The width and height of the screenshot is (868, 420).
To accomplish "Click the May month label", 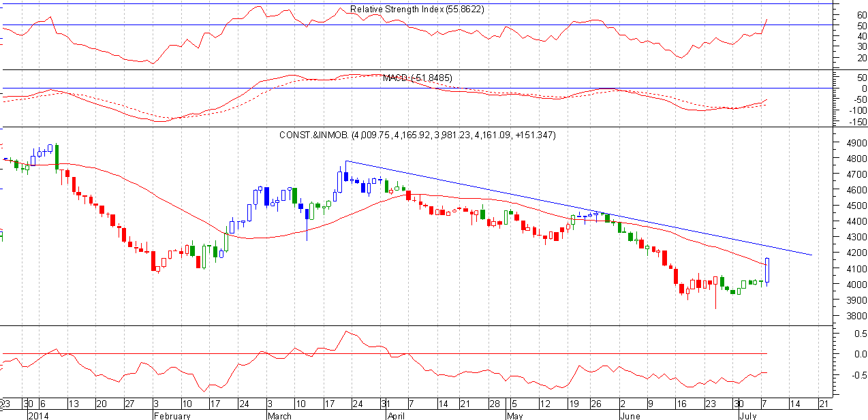I will point(516,415).
